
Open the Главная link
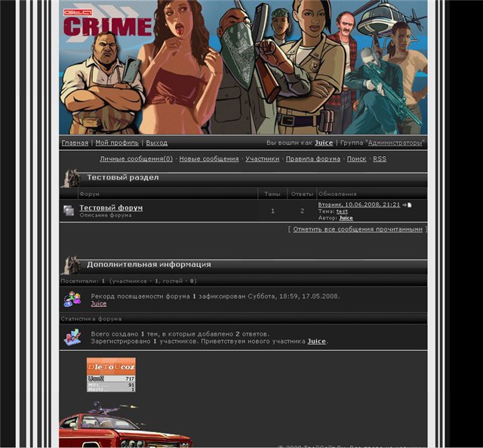(x=75, y=143)
